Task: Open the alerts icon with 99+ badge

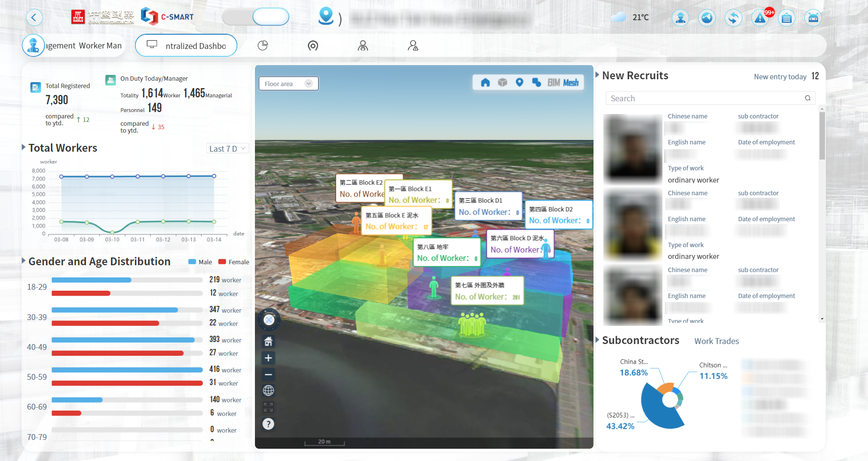Action: tap(760, 18)
